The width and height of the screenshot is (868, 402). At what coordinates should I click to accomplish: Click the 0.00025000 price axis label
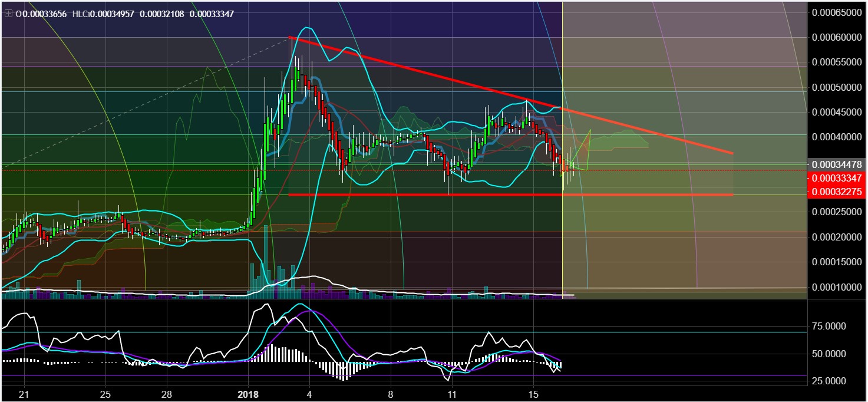click(837, 212)
